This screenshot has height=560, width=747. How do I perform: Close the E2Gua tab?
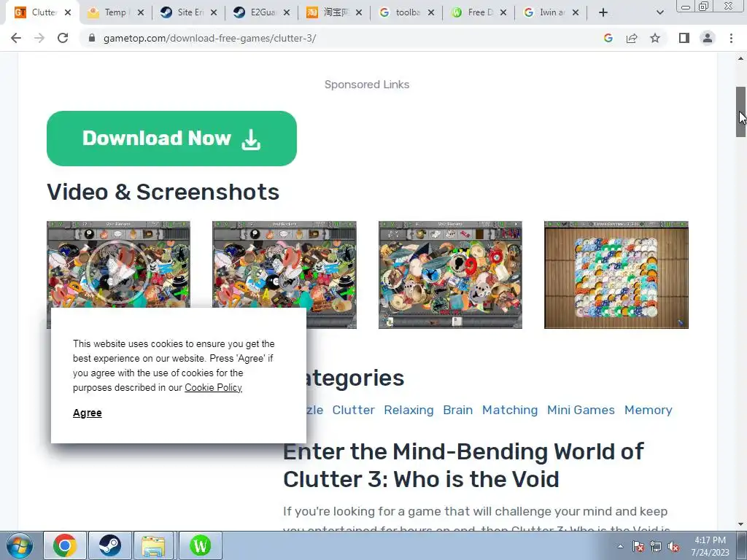click(286, 12)
